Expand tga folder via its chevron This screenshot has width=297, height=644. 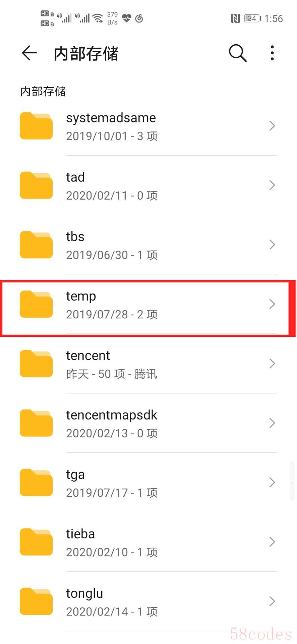pos(272,482)
